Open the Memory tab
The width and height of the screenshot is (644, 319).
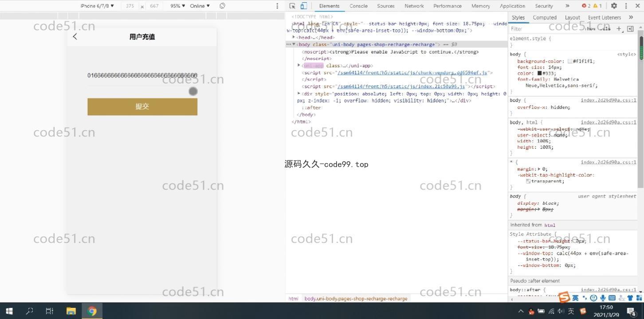[481, 6]
